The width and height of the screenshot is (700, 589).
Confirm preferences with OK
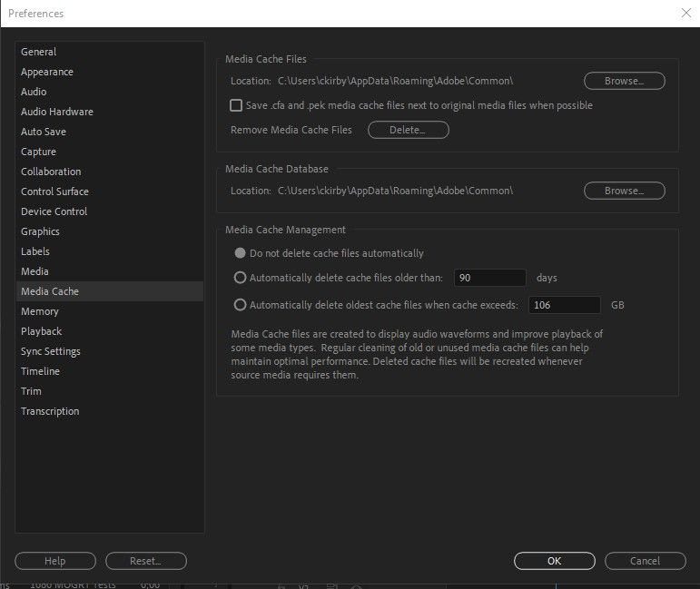(555, 561)
